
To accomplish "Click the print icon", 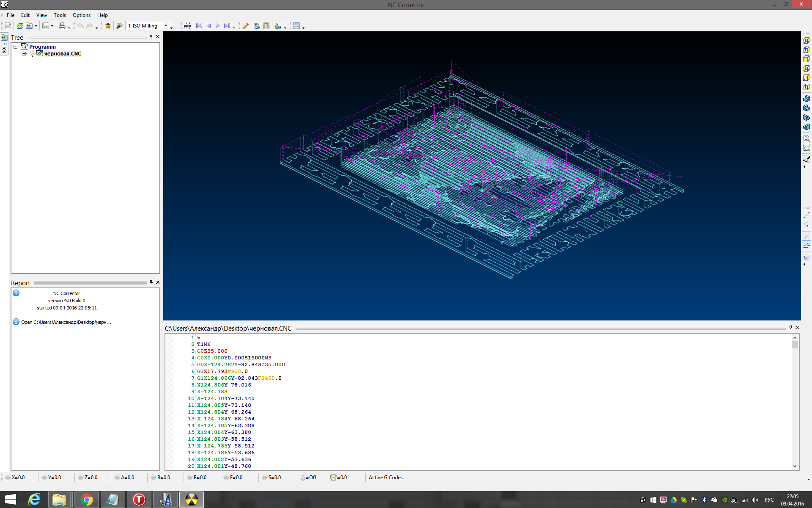I will point(62,26).
